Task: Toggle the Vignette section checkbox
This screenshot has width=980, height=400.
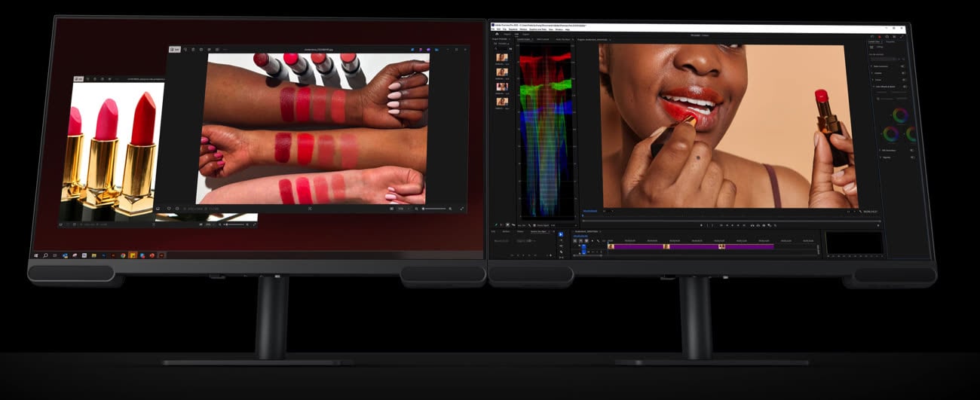Action: click(911, 157)
